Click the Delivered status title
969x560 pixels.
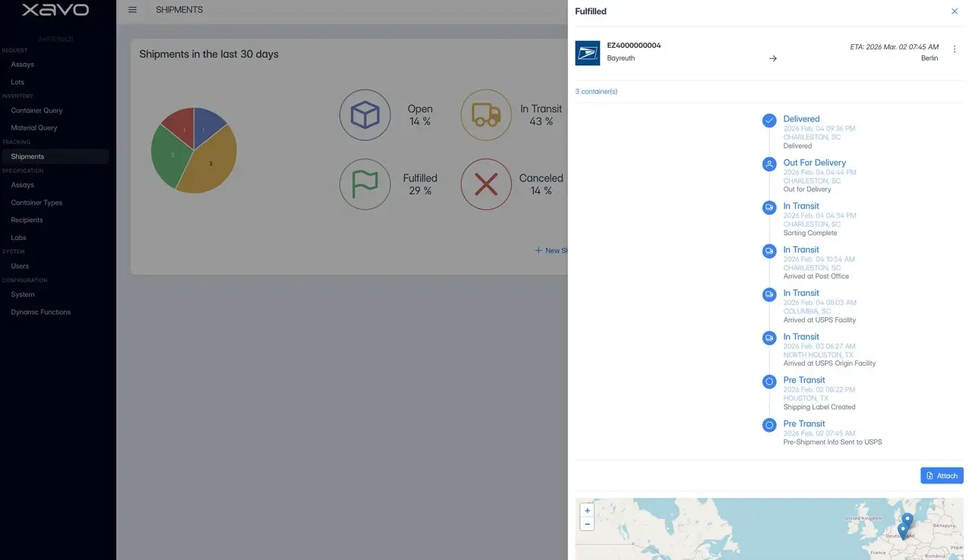click(801, 119)
